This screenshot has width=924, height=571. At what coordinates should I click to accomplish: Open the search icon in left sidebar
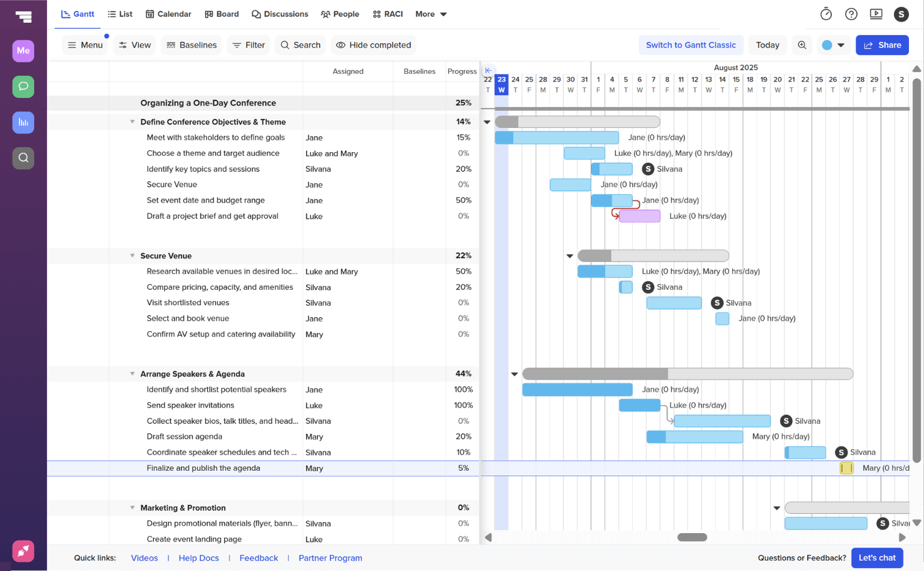(x=23, y=158)
